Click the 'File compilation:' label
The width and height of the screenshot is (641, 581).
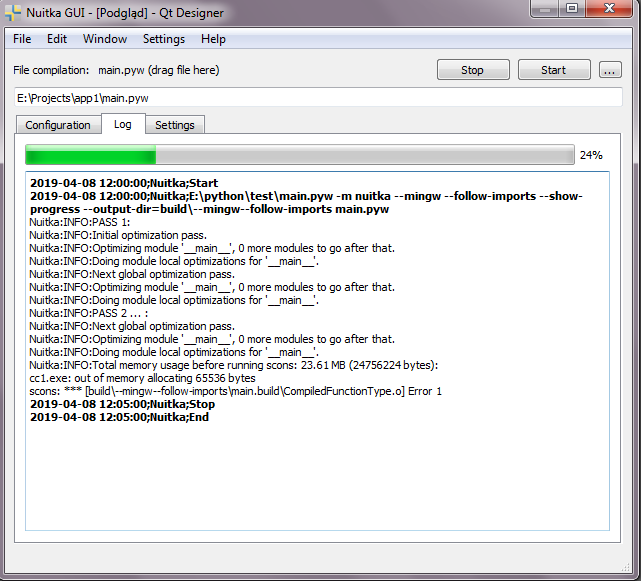click(51, 70)
